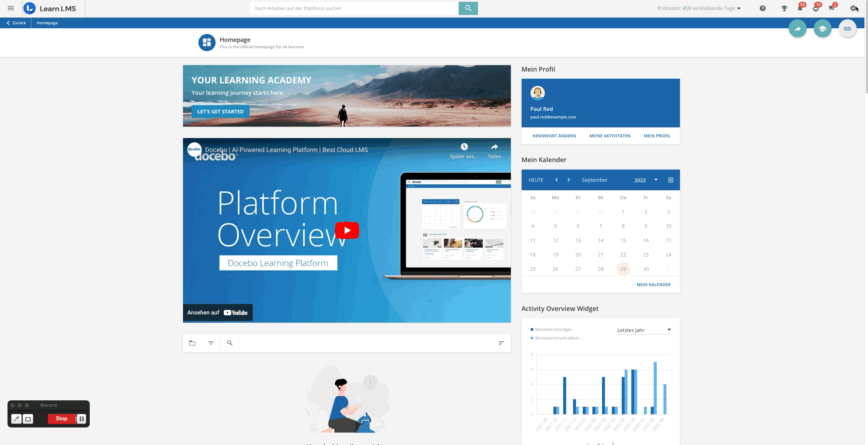Click Paul Red's profile avatar
Viewport: 868px width, 445px height.
coord(537,93)
